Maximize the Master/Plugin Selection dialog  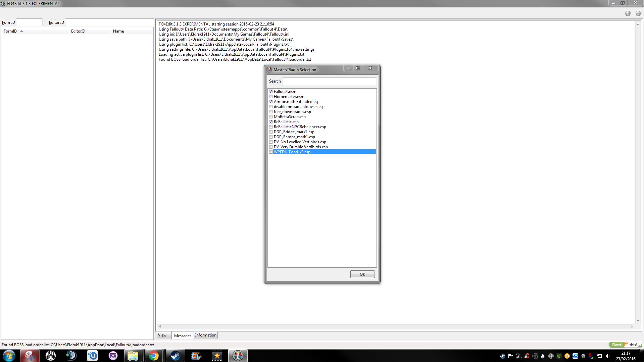tap(358, 68)
